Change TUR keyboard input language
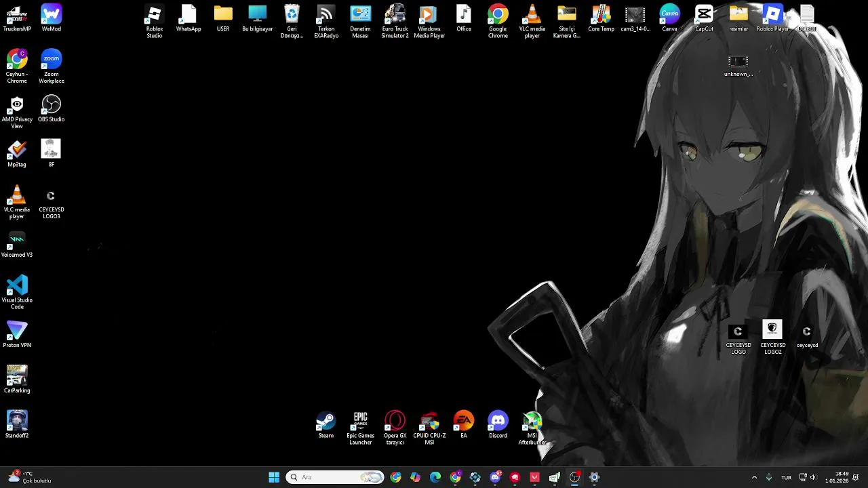Screen dimensions: 868x488 (x=787, y=477)
